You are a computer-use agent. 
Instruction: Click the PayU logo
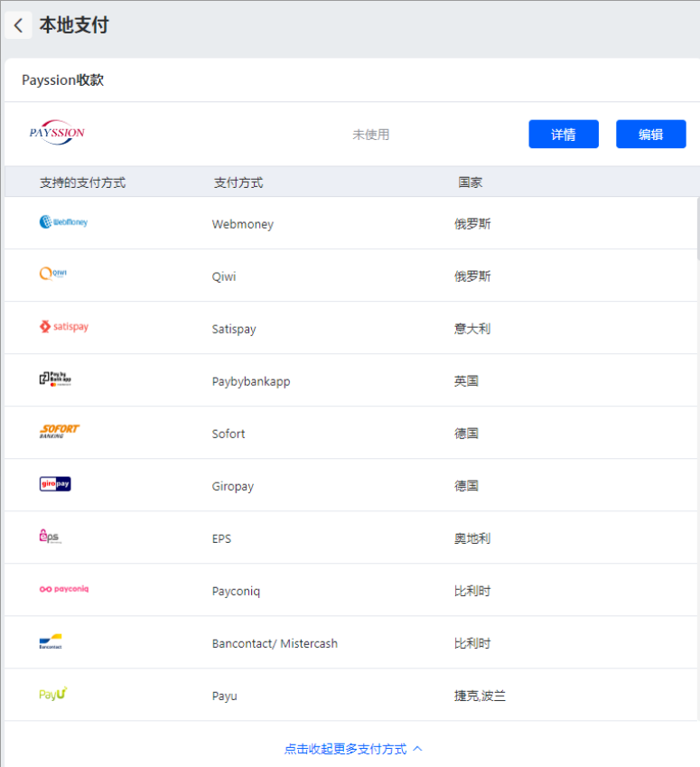point(51,692)
